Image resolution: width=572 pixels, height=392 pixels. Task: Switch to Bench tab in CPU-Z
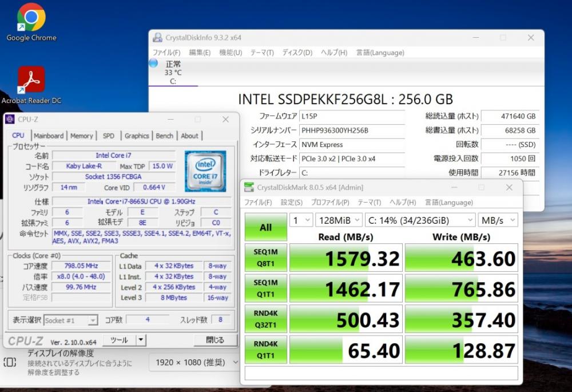(x=165, y=136)
